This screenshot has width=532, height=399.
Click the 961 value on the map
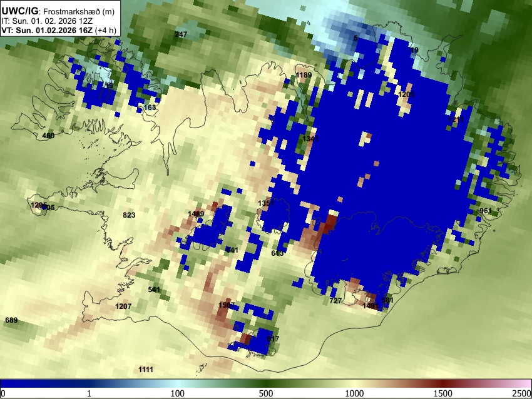click(x=485, y=211)
